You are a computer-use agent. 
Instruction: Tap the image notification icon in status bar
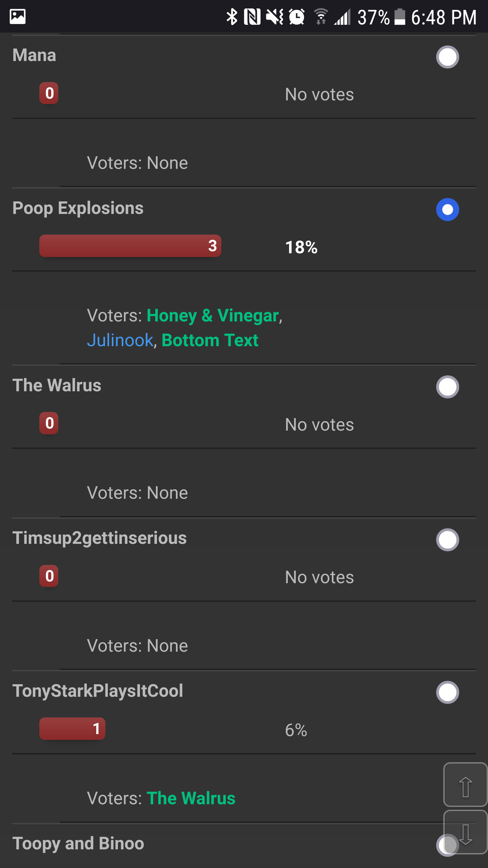point(18,17)
